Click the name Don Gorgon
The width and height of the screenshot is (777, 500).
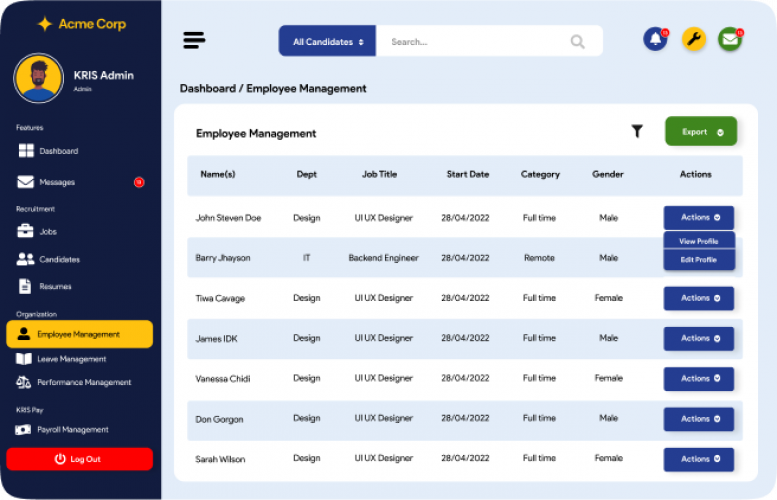pos(219,419)
